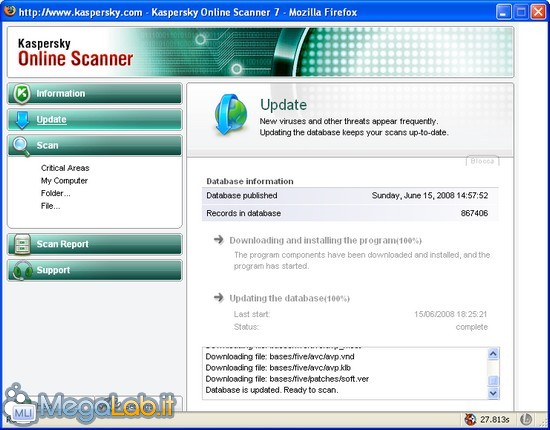Click the status value 'complete'
Viewport: 550px width, 430px height.
pyautogui.click(x=472, y=327)
